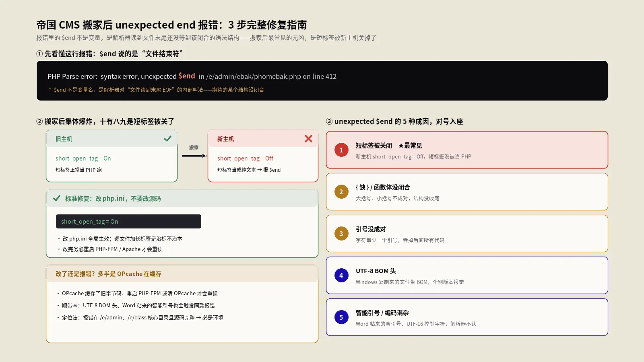
Task: Click 短标签当成纯文本 → 报 $end text
Action: tap(249, 170)
